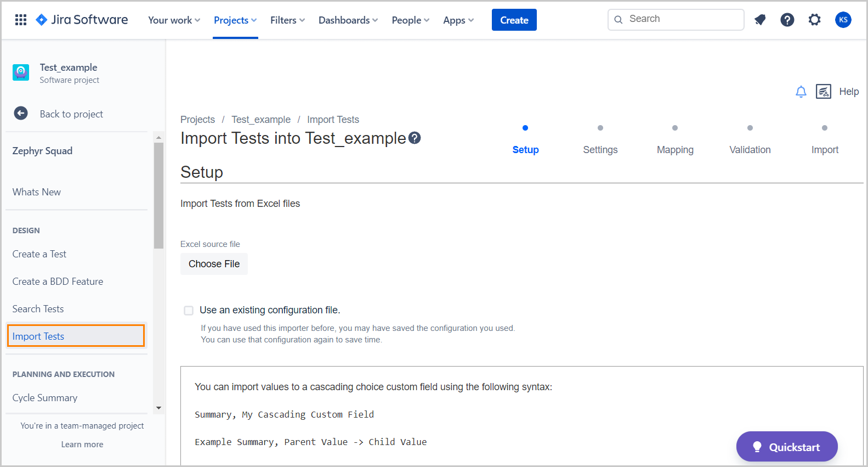Open the app switcher grid icon
868x467 pixels.
(x=21, y=20)
